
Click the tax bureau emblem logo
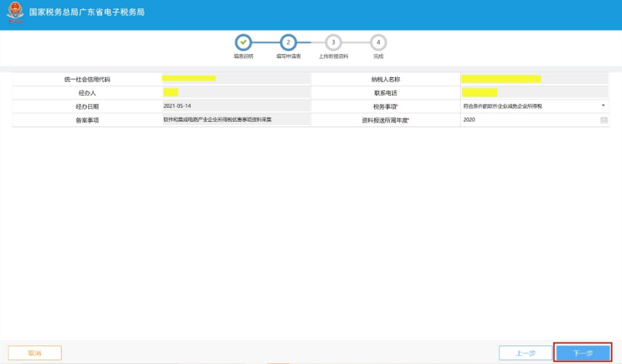(15, 12)
